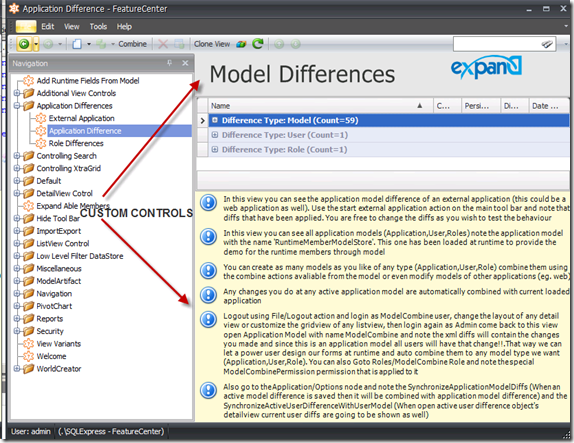Open the Tools menu
The height and width of the screenshot is (443, 574).
click(x=98, y=26)
